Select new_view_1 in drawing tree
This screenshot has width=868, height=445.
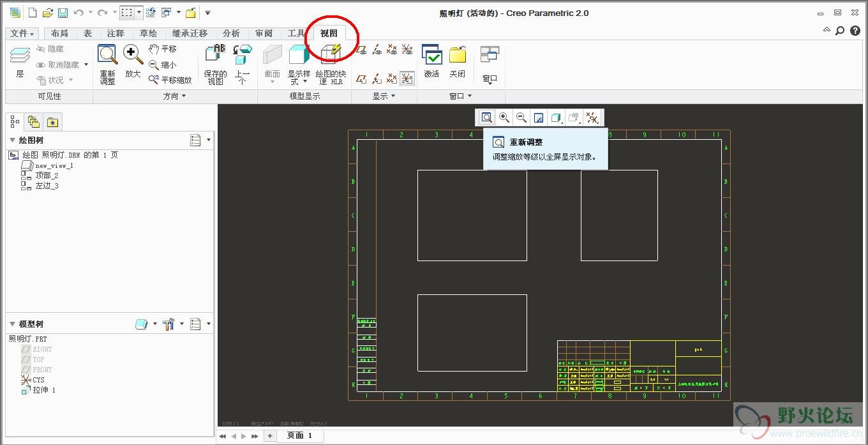[x=48, y=165]
